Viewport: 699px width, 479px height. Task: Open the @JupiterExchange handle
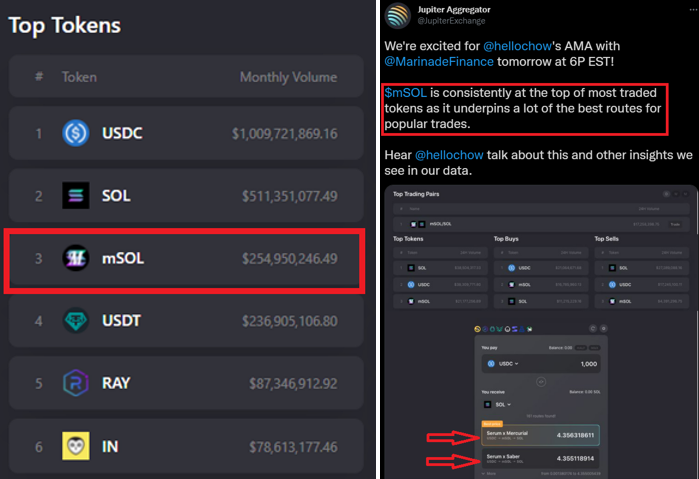pos(451,21)
